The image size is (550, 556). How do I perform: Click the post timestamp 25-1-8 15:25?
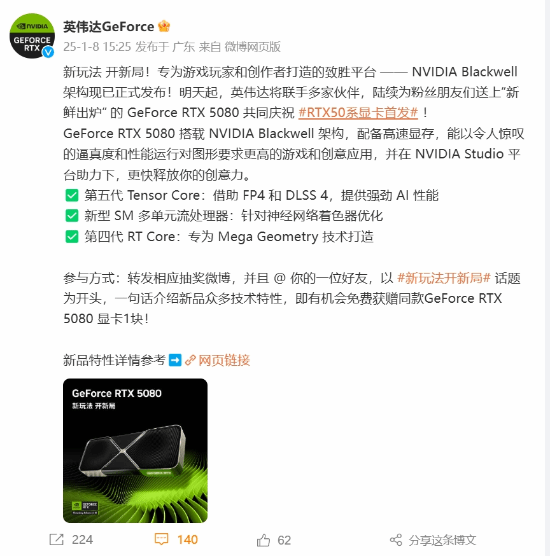97,47
